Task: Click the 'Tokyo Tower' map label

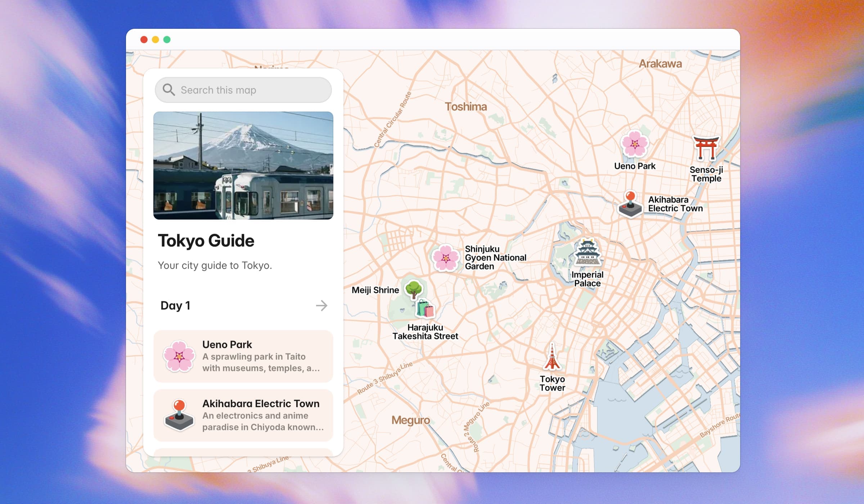Action: 552,383
